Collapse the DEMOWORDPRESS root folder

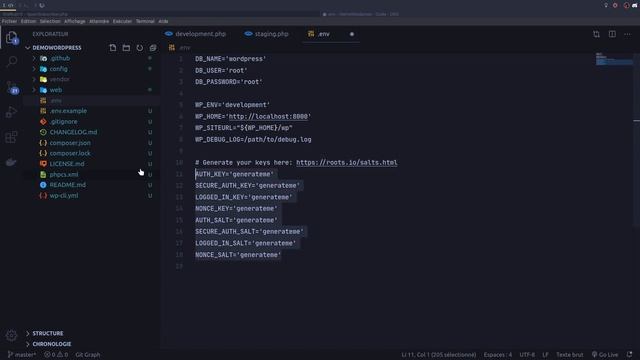pyautogui.click(x=56, y=48)
